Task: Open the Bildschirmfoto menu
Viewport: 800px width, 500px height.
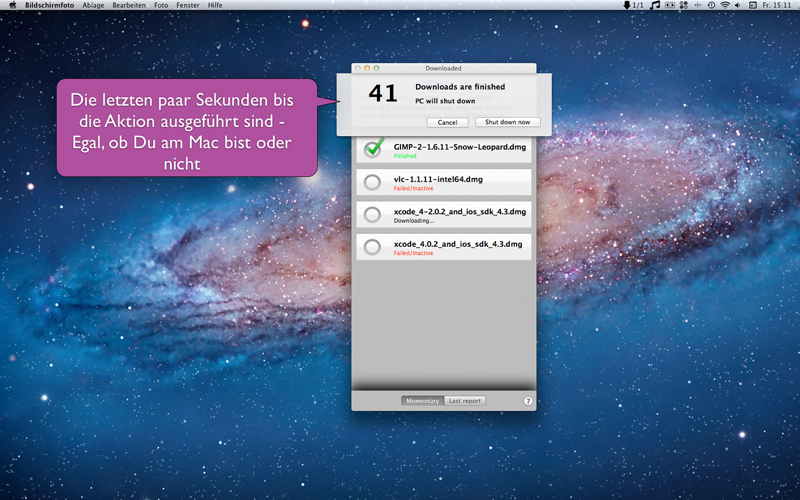Action: pyautogui.click(x=49, y=5)
